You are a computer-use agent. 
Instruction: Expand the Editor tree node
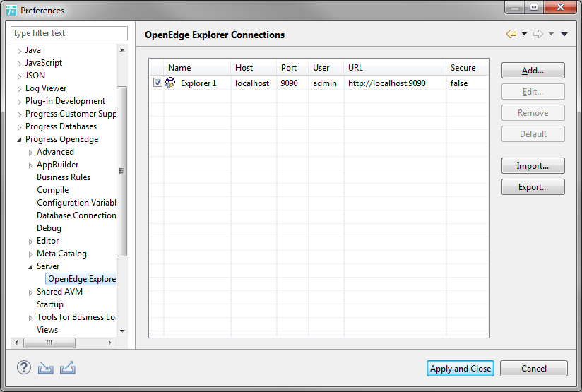(30, 242)
